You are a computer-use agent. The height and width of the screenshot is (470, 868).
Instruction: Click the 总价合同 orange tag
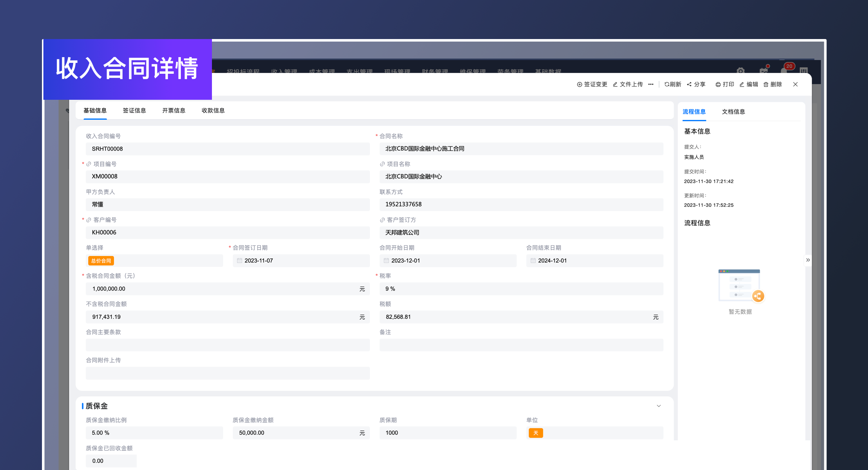pyautogui.click(x=101, y=261)
